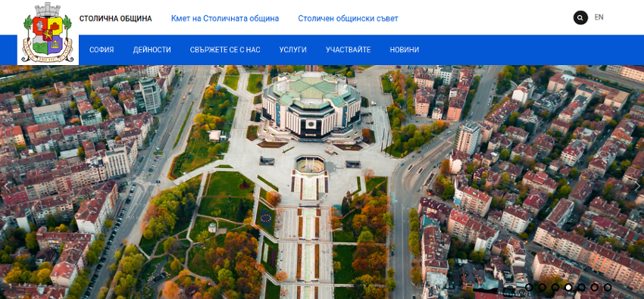
Task: Click the aerial NDK hero image
Action: pyautogui.click(x=322, y=182)
